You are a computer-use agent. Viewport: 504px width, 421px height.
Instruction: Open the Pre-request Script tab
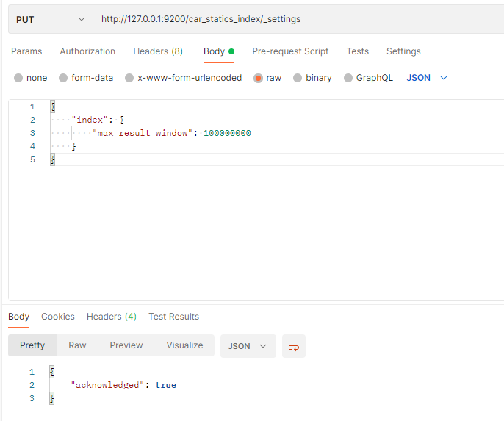(x=290, y=51)
